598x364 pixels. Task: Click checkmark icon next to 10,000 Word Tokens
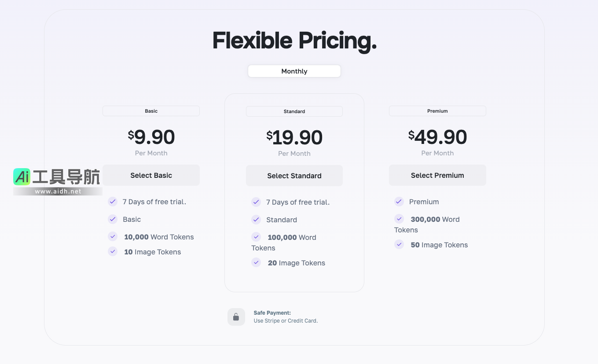[113, 237]
